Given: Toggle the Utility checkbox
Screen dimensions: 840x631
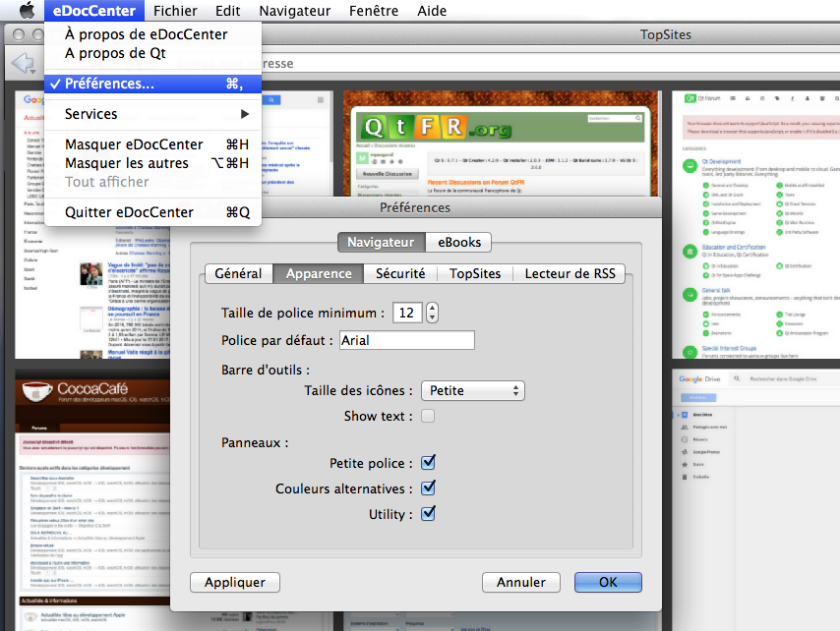Looking at the screenshot, I should pos(428,514).
